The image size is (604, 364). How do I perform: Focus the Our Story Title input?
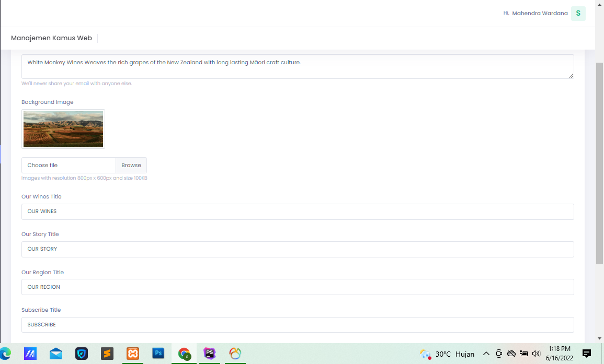tap(298, 249)
